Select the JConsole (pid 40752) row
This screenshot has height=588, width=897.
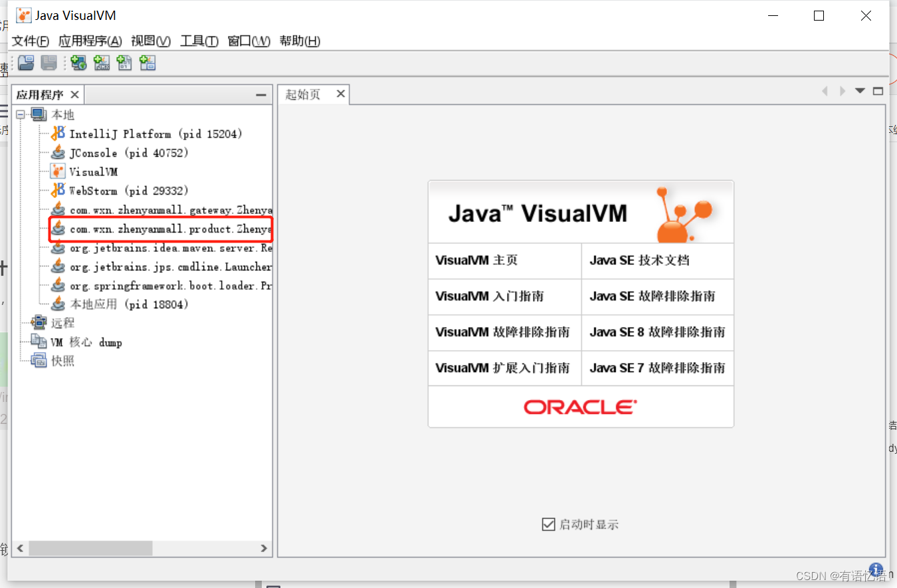tap(129, 153)
